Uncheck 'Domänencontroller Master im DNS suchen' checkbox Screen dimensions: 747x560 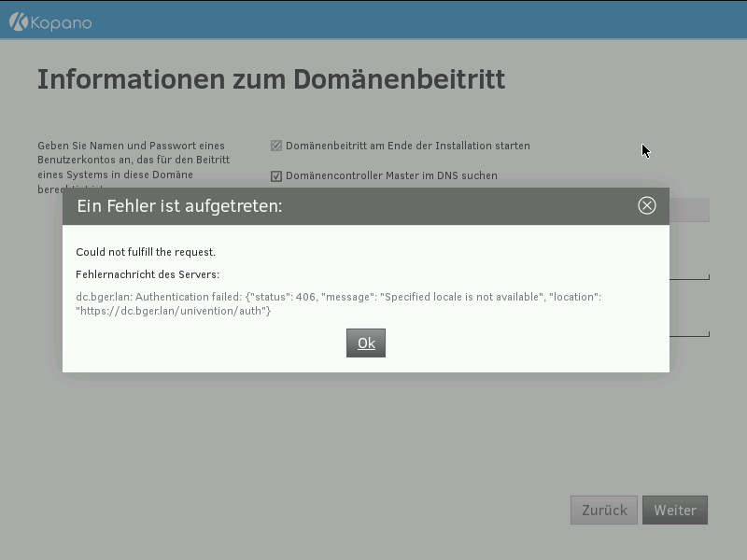tap(276, 175)
